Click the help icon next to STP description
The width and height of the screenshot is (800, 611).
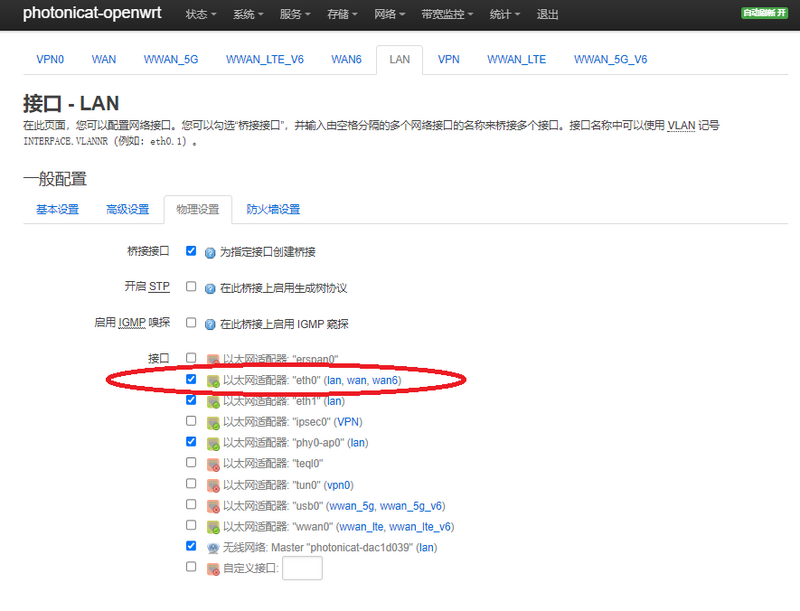point(211,288)
